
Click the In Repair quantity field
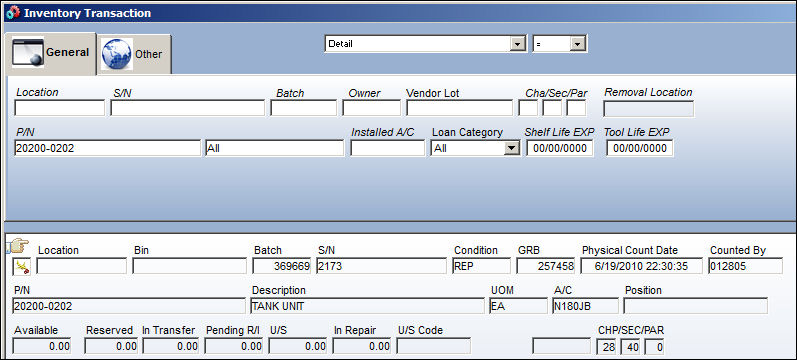(361, 346)
